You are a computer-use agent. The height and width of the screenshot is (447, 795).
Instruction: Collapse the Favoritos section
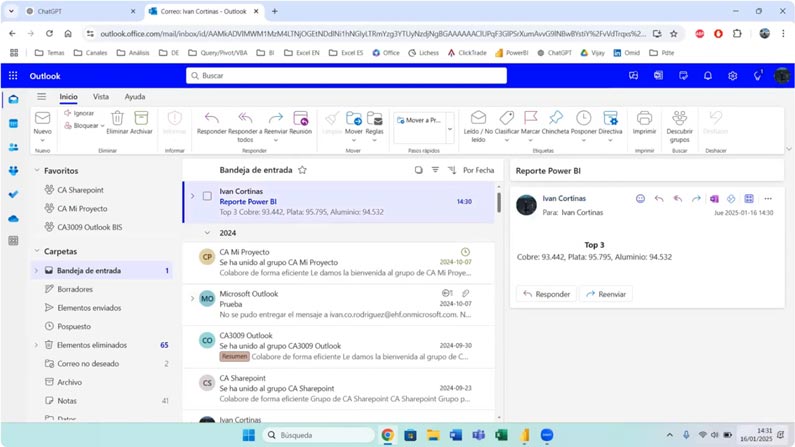(x=37, y=171)
